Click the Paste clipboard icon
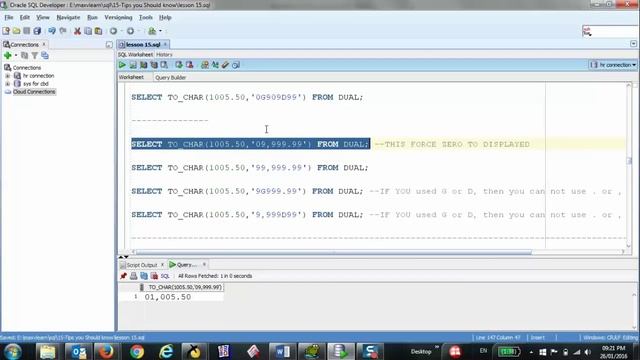Viewport: 640px width, 360px height. coord(98,31)
